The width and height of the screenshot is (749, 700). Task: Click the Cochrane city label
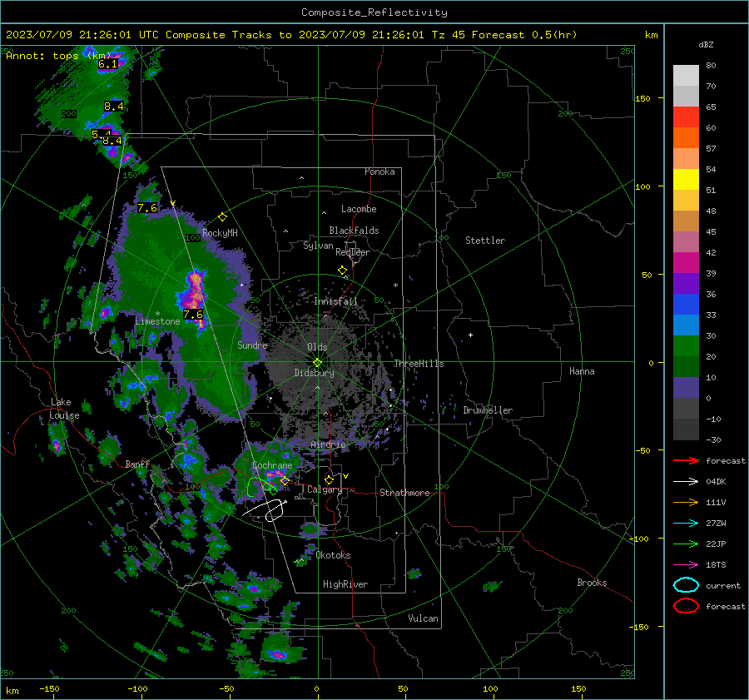click(272, 465)
